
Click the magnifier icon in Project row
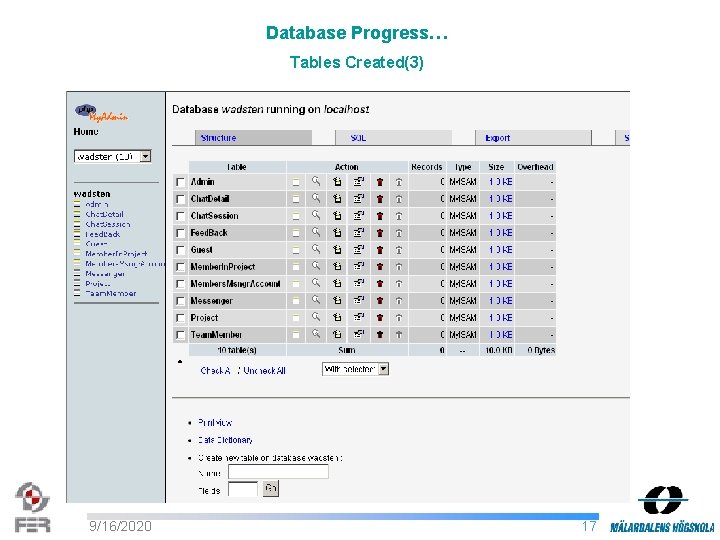pyautogui.click(x=316, y=317)
